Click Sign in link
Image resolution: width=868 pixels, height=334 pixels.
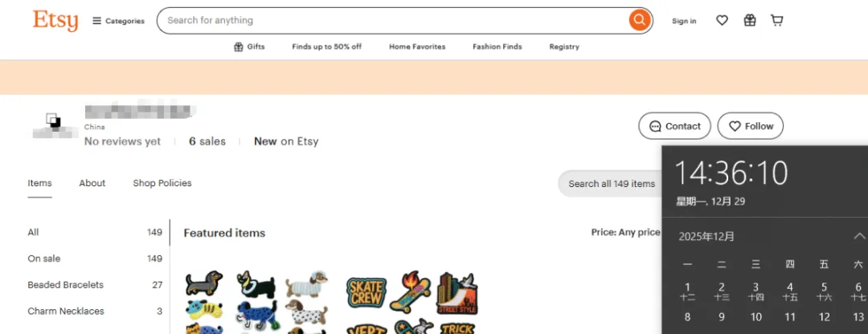pos(684,21)
